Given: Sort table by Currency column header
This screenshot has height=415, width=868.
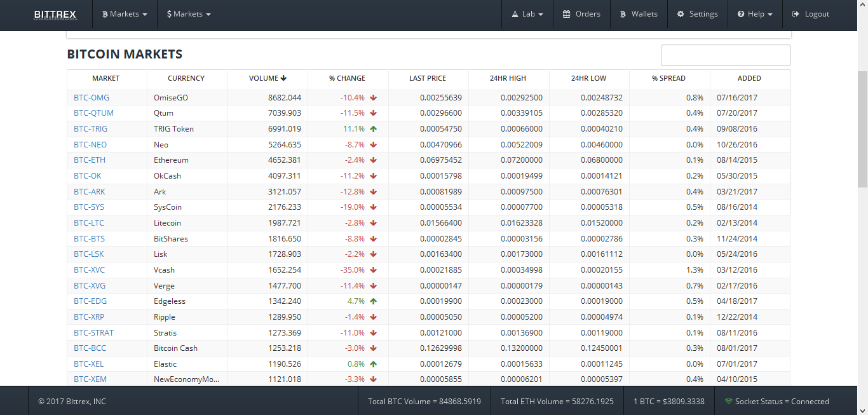Looking at the screenshot, I should 186,78.
